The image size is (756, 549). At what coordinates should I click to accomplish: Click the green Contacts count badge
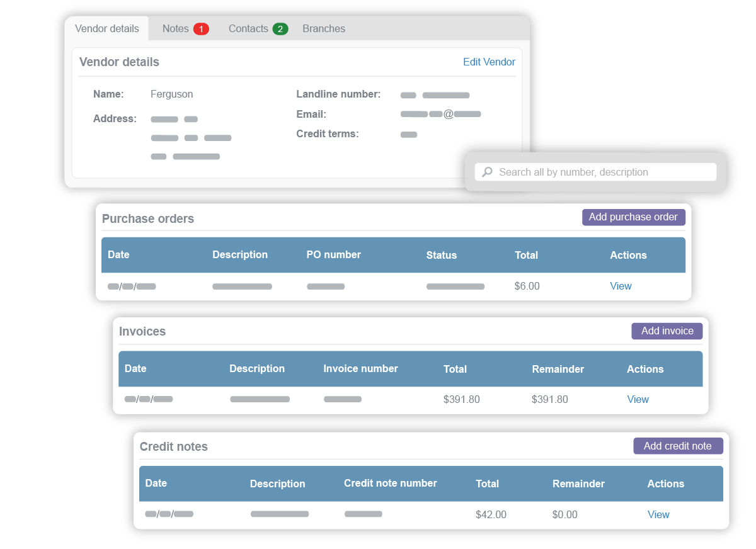(x=280, y=29)
